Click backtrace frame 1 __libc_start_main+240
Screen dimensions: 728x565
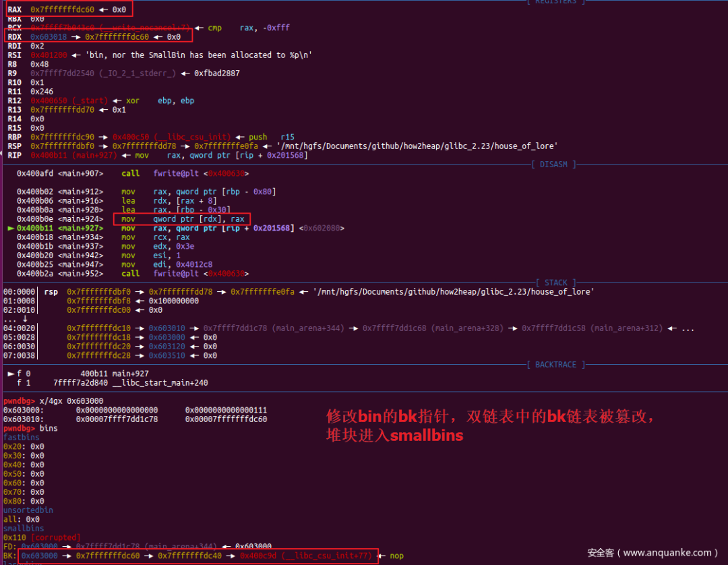point(113,383)
